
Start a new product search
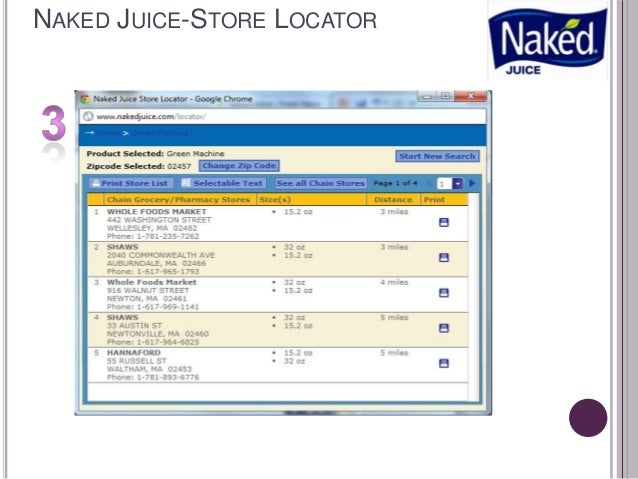[437, 156]
